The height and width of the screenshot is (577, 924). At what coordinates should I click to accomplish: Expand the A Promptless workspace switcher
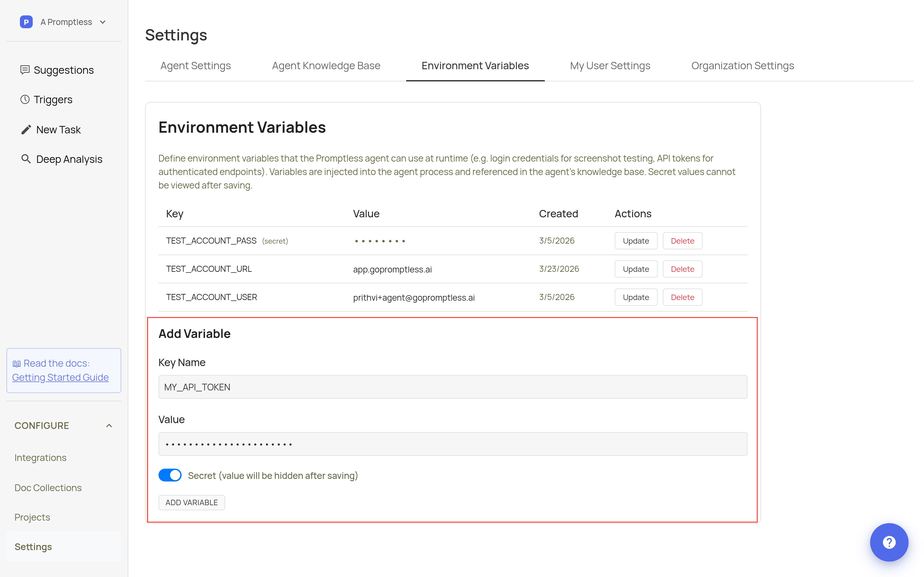(x=102, y=22)
